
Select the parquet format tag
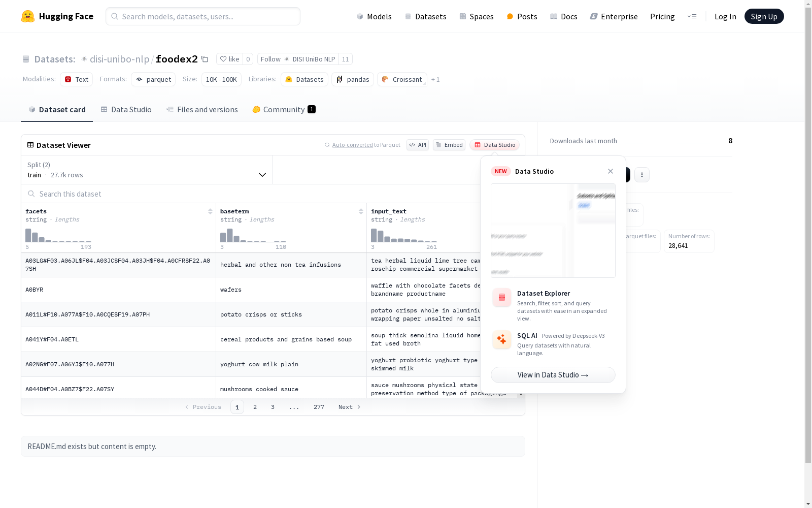tap(153, 79)
